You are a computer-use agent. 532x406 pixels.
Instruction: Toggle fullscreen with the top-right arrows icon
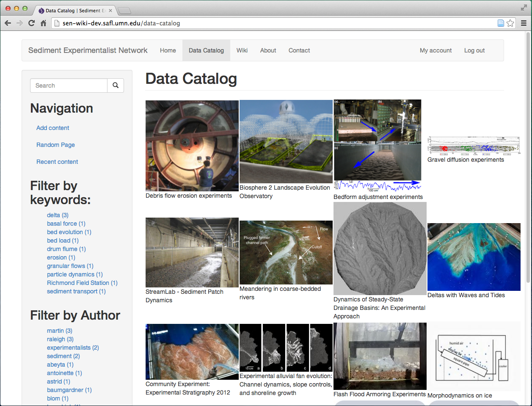524,8
